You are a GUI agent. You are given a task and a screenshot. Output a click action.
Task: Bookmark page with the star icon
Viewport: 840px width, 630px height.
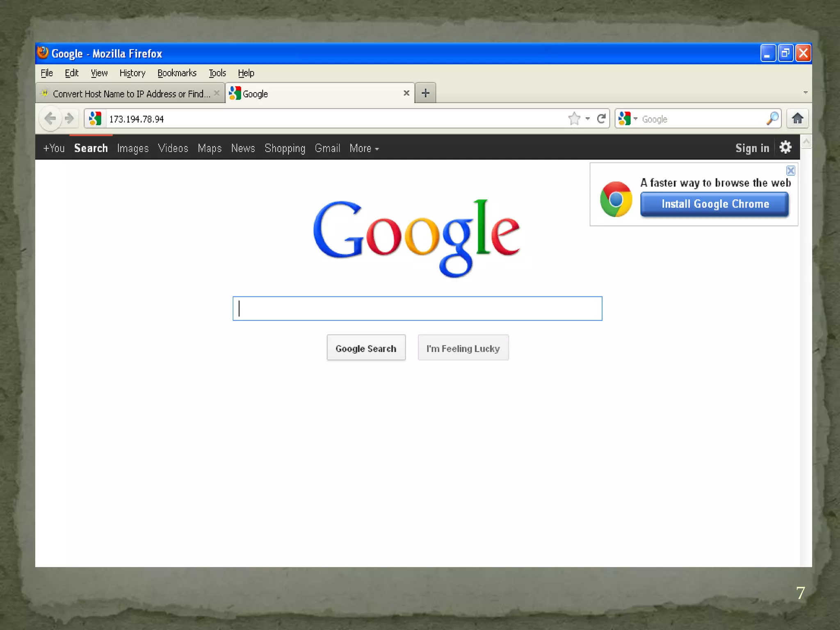(x=574, y=119)
